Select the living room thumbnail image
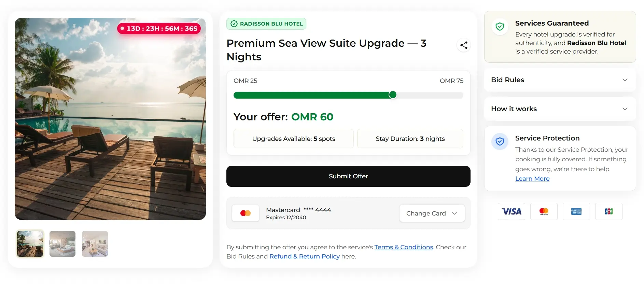The width and height of the screenshot is (644, 296). coord(95,244)
